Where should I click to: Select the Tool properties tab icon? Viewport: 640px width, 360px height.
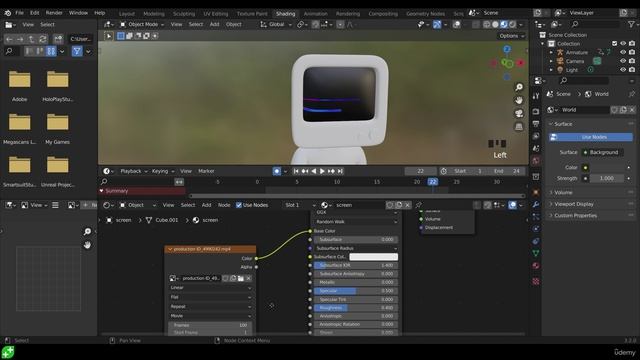[536, 95]
